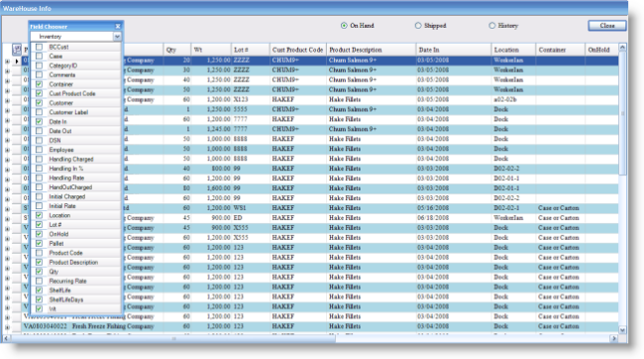Image resolution: width=644 pixels, height=359 pixels.
Task: Uncheck the Pallet field checkbox
Action: pos(39,243)
